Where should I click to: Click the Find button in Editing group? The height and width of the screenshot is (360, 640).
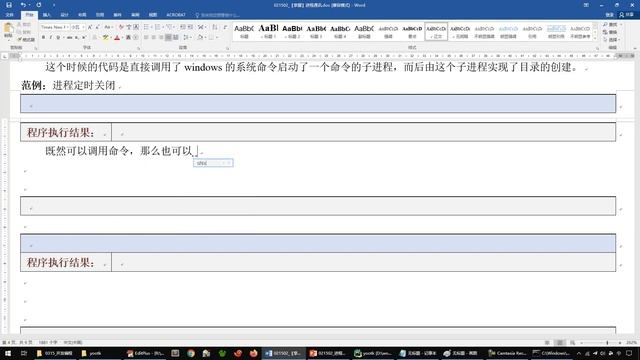pyautogui.click(x=611, y=25)
